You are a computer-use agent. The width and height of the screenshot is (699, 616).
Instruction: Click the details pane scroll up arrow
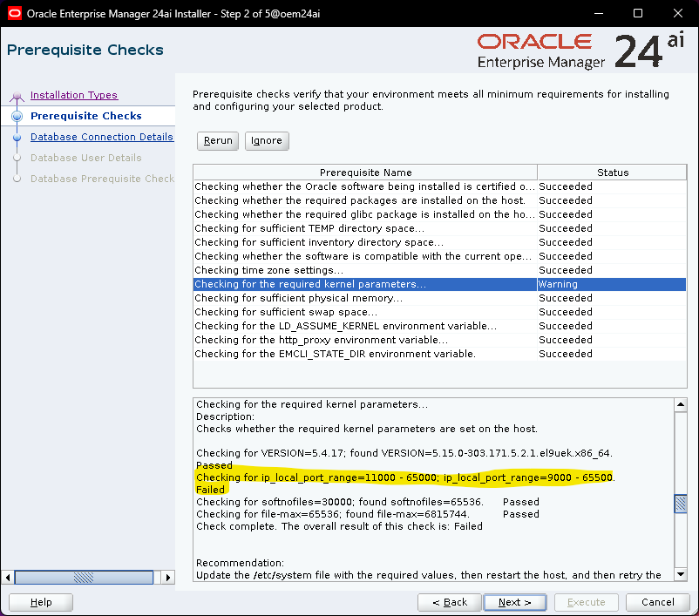pyautogui.click(x=680, y=405)
